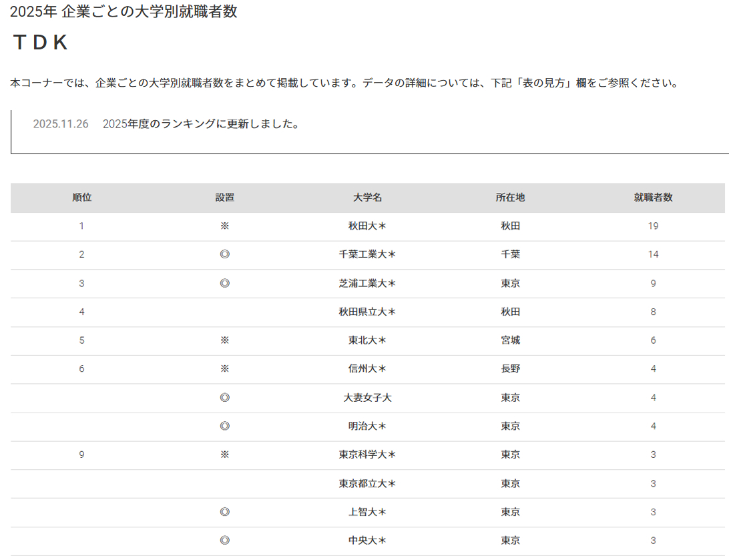Click rank number 2 in the table
Viewport: 729px width, 560px height.
82,254
